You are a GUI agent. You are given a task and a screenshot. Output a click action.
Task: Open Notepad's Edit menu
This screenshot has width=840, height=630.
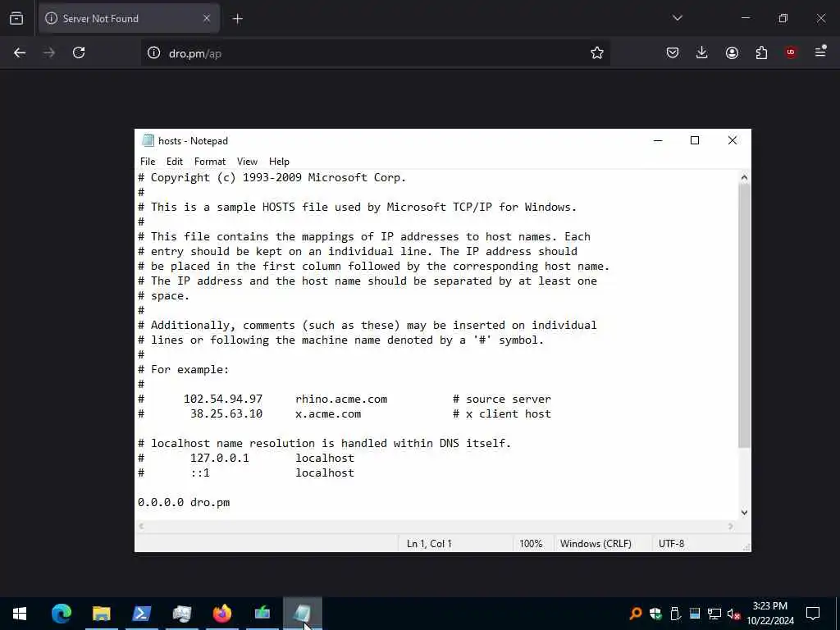pos(174,162)
